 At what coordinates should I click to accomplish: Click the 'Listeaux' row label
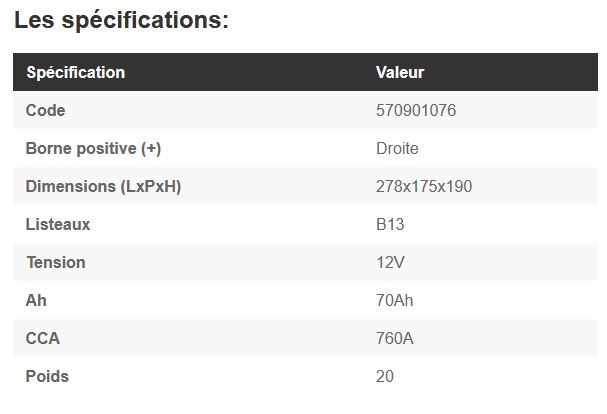tap(58, 224)
